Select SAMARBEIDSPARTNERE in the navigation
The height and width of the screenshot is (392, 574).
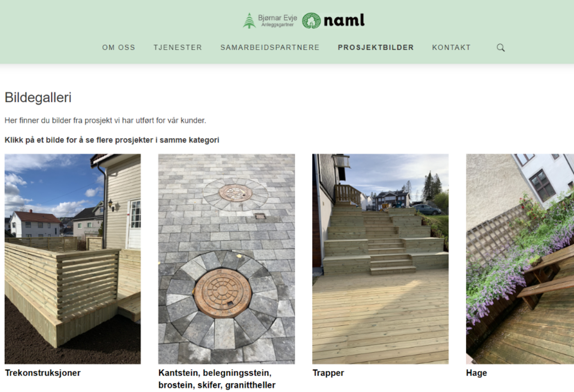[x=270, y=48]
